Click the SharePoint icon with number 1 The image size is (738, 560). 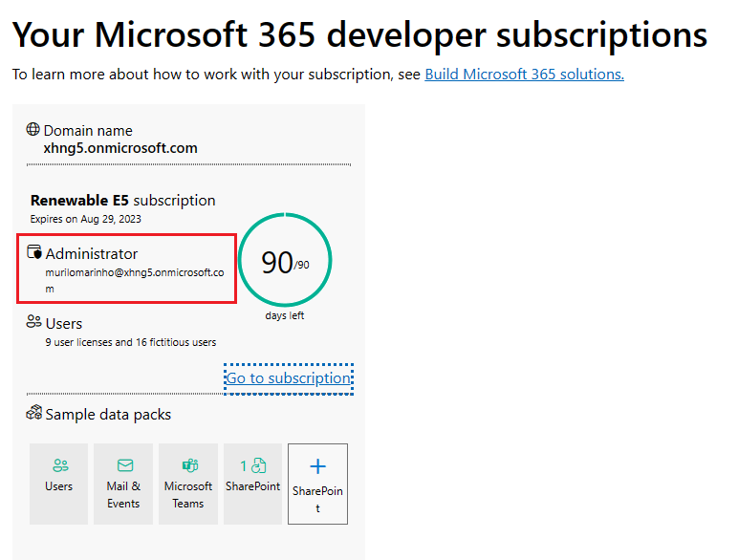click(x=253, y=465)
